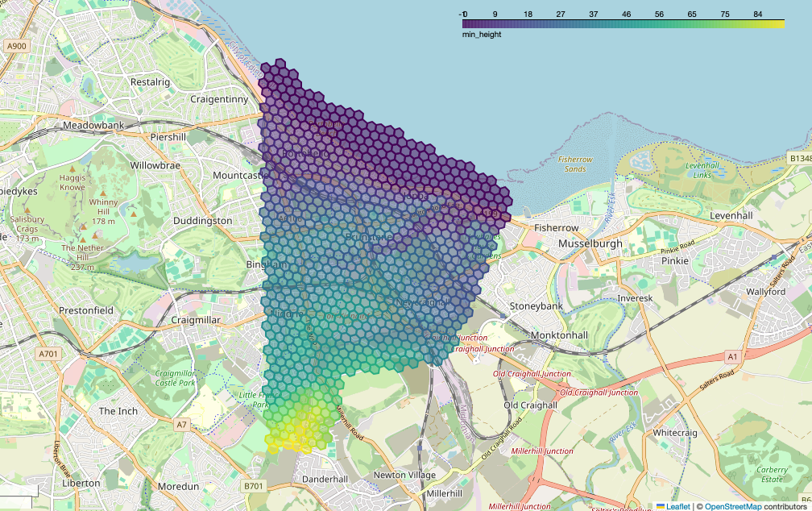
Task: Click the Leaflet attribution link
Action: click(x=678, y=506)
